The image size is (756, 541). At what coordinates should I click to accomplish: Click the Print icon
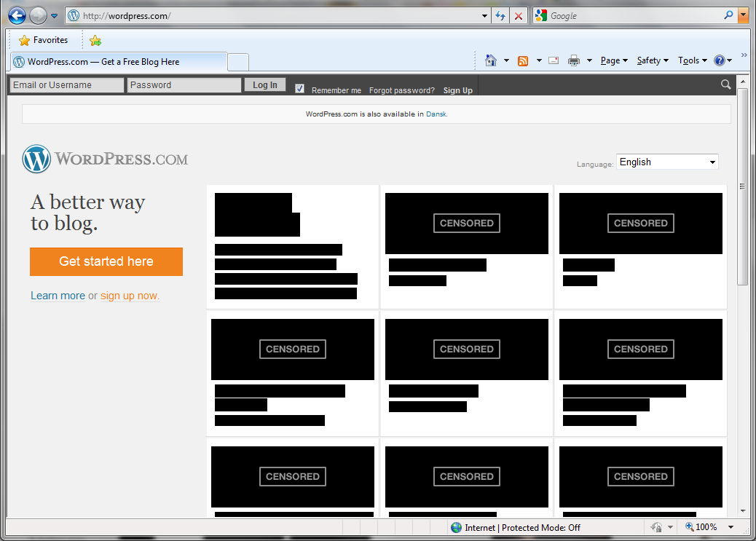(574, 60)
